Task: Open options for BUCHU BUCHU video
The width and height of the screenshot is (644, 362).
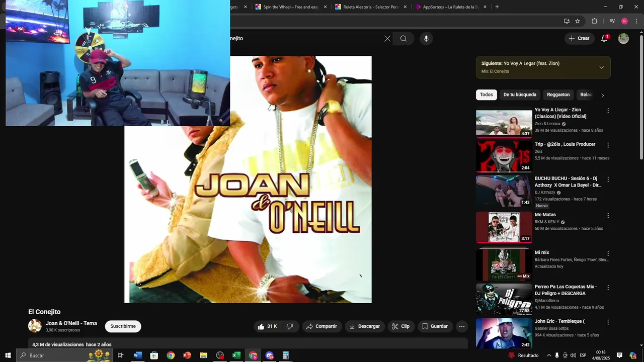Action: point(608,179)
